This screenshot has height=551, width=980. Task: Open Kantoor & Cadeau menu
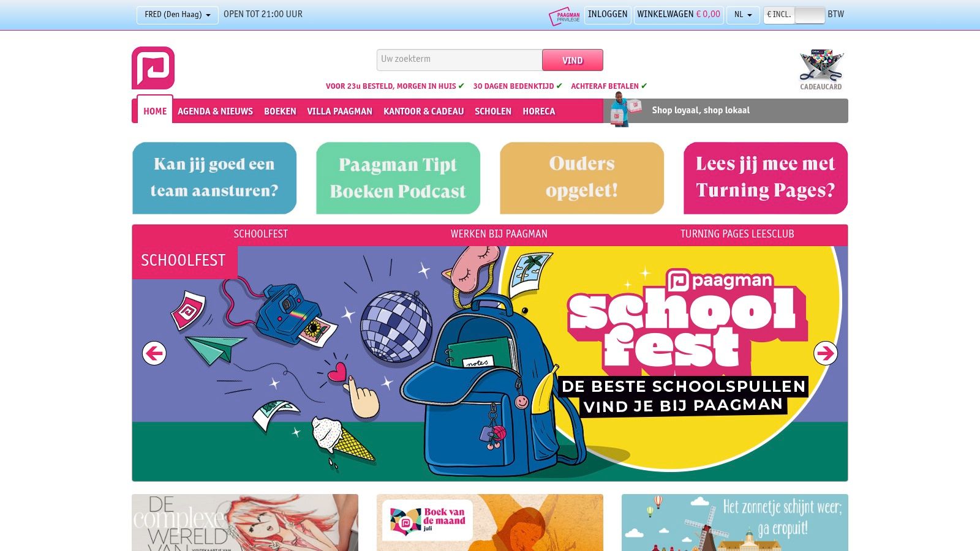click(423, 111)
